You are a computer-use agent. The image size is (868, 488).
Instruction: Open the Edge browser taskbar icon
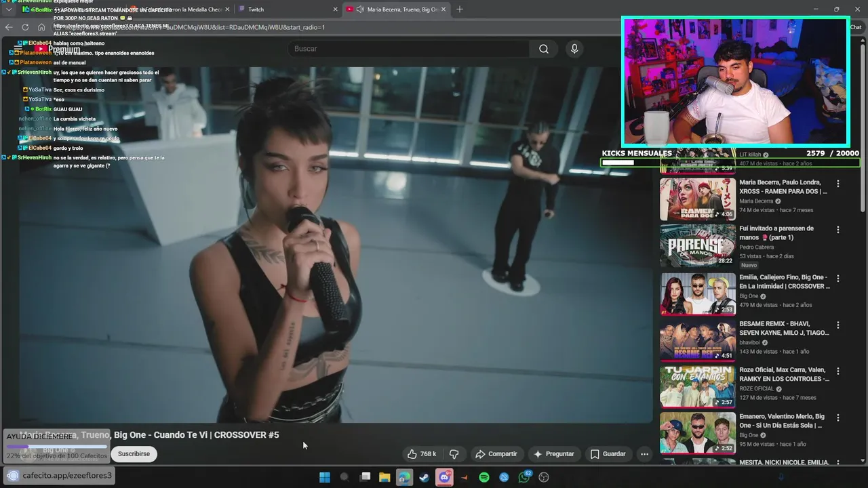404,477
